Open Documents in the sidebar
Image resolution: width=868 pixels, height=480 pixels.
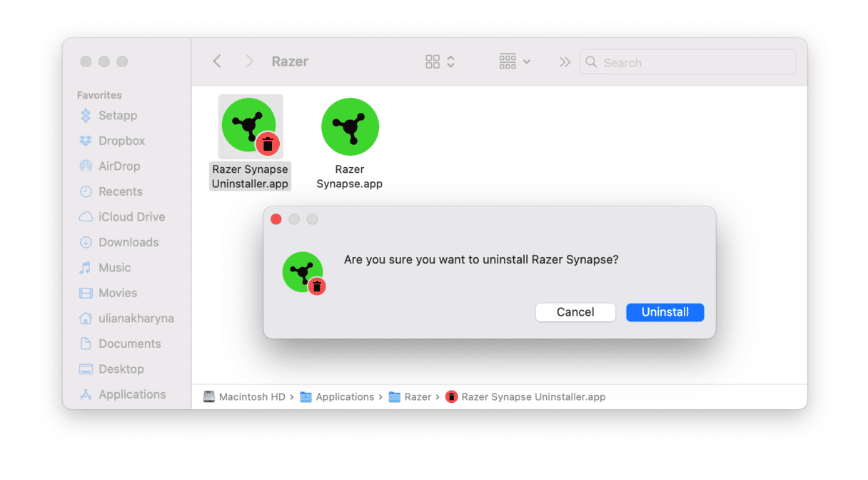(x=129, y=344)
